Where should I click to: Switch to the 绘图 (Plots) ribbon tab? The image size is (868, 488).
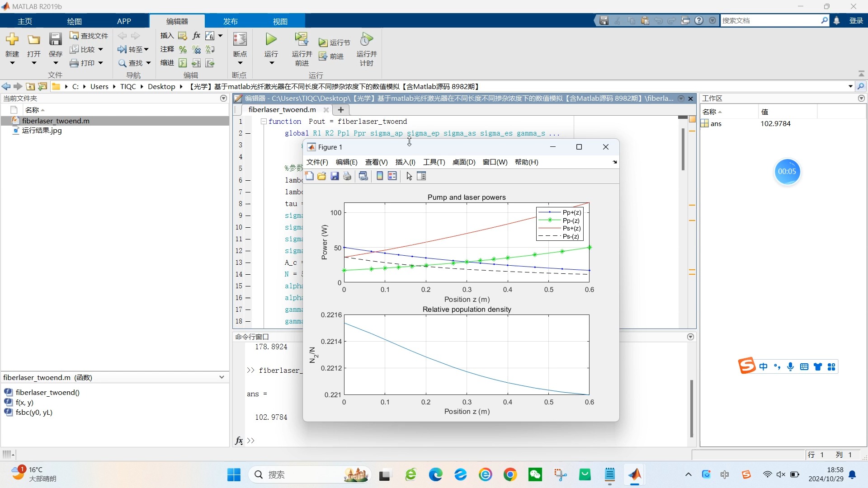pos(74,21)
